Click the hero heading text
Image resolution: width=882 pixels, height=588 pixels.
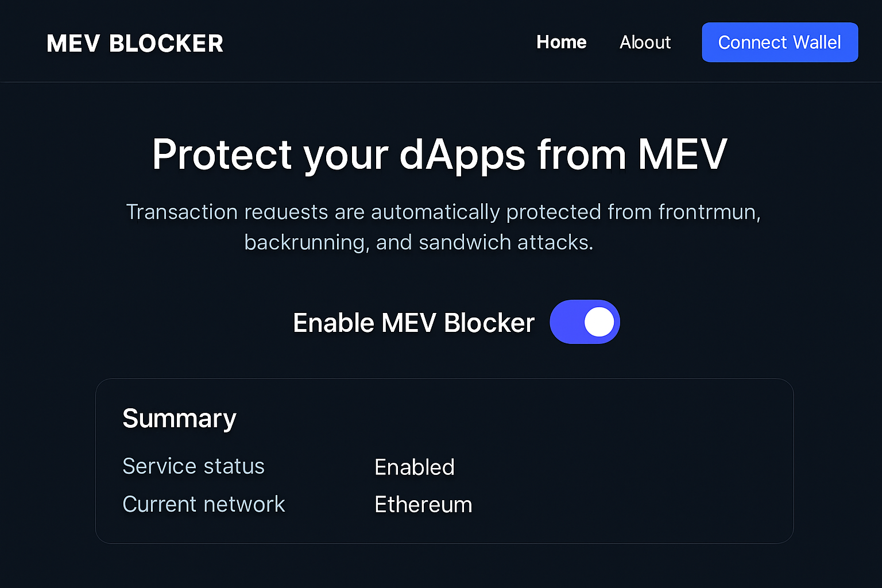[x=439, y=154]
